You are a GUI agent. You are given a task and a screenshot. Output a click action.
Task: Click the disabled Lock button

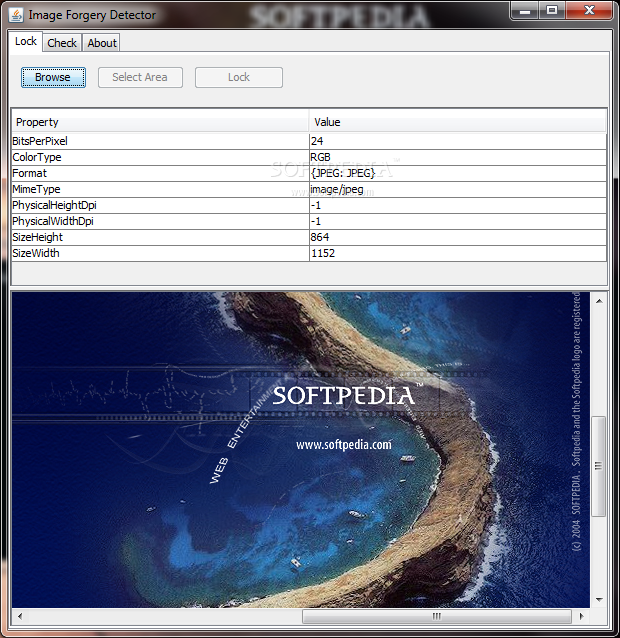coord(238,77)
